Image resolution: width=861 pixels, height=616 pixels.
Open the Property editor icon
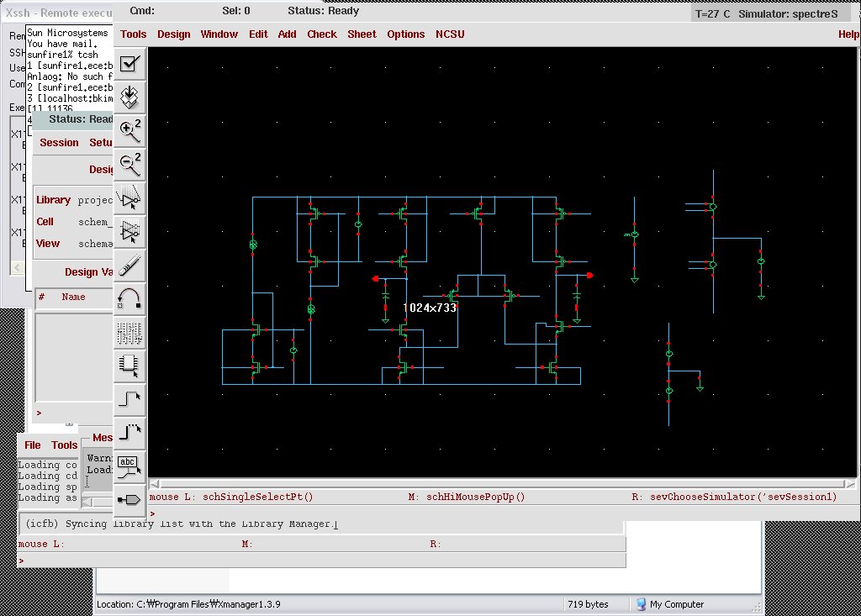129,332
